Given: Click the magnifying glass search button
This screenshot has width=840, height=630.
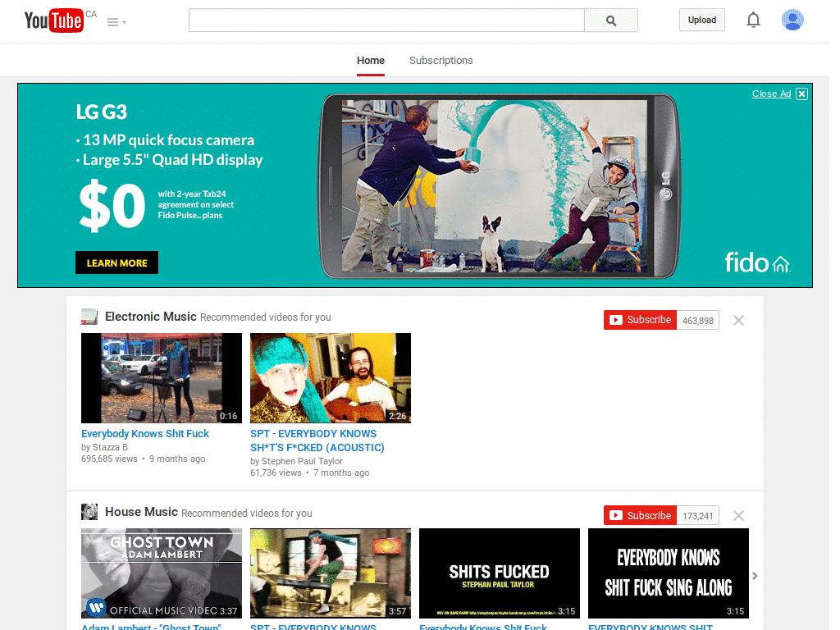Looking at the screenshot, I should 610,21.
